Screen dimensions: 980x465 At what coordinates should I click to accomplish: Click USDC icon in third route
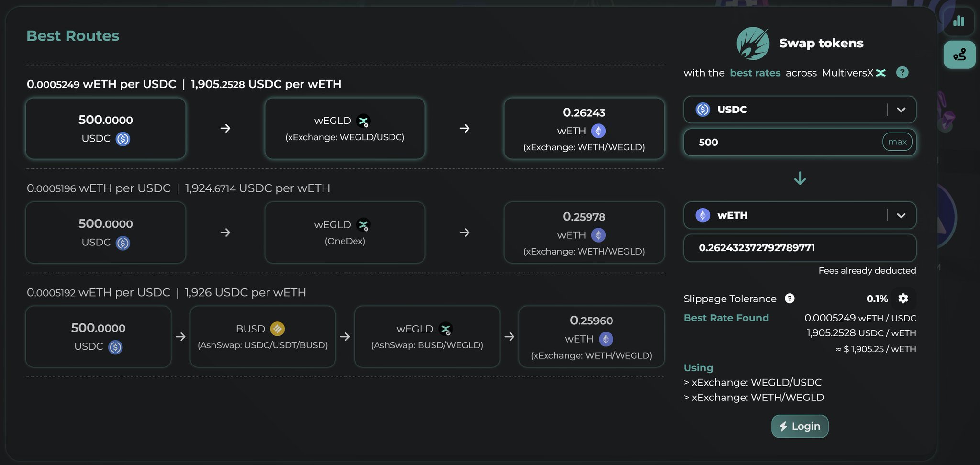click(115, 347)
